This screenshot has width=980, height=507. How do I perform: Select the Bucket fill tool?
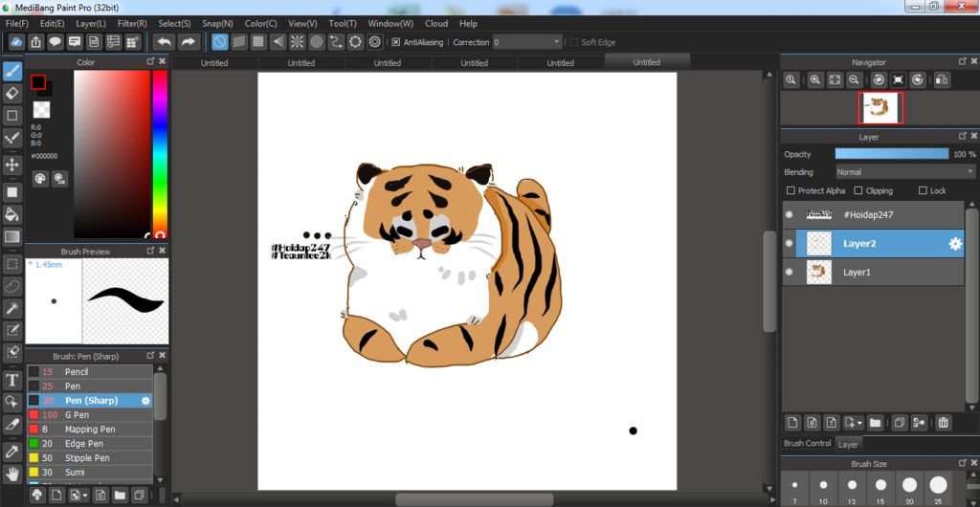(x=11, y=215)
